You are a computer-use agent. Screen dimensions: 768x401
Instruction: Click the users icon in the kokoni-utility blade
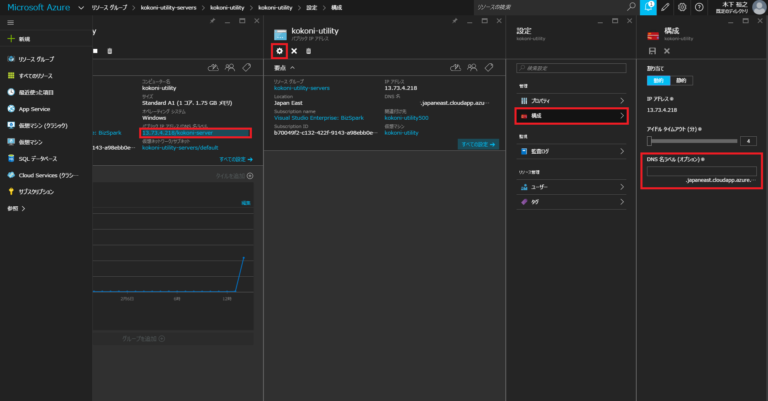click(x=472, y=68)
